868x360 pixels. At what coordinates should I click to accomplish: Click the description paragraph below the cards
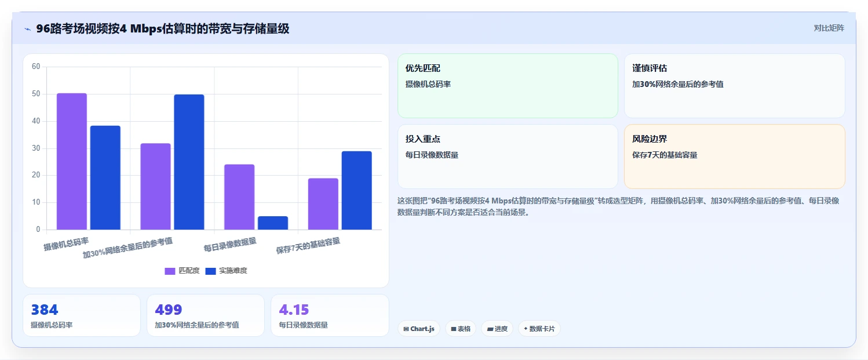(618, 206)
